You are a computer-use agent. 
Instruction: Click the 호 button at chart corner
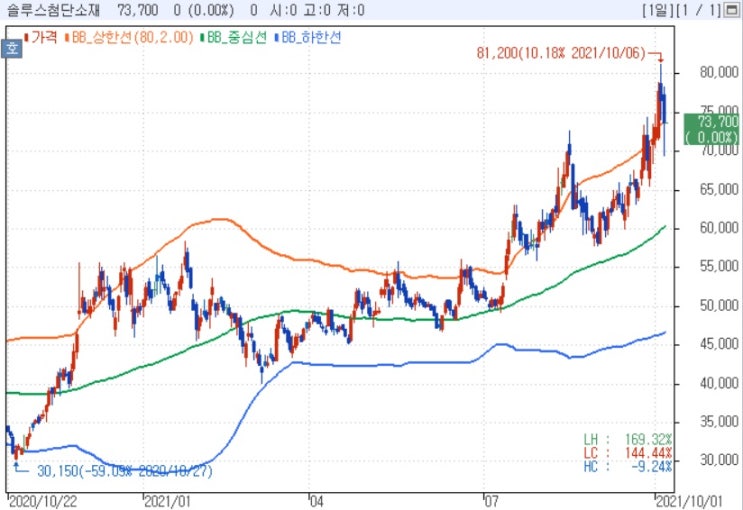(12, 49)
